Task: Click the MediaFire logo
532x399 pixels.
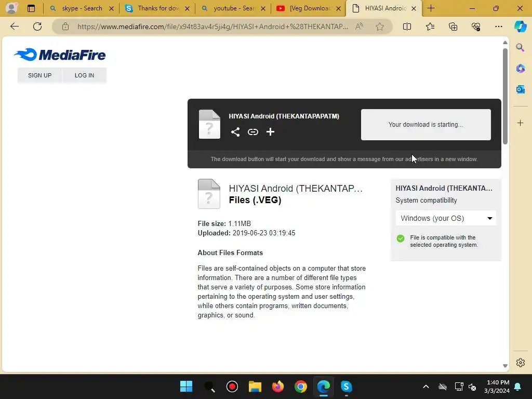Action: click(60, 55)
